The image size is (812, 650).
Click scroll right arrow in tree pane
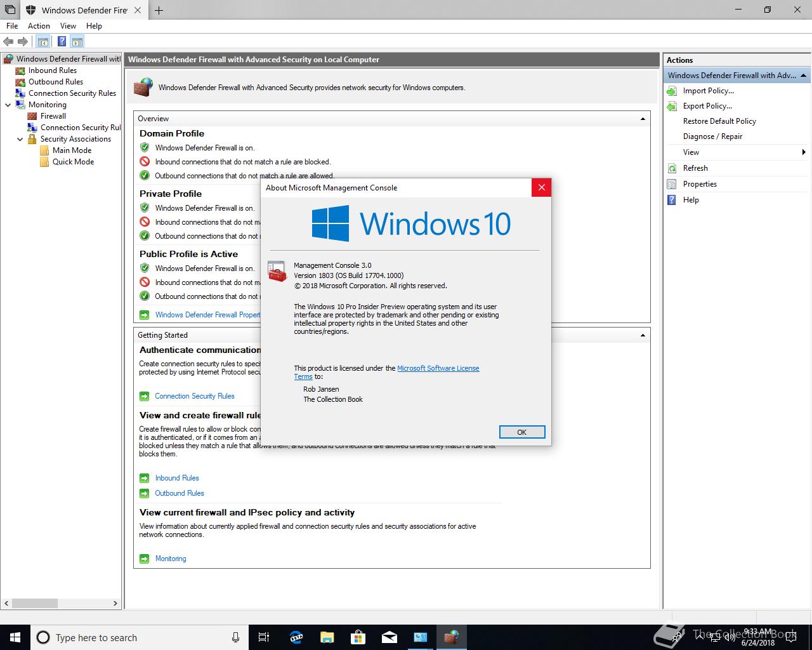click(x=115, y=604)
